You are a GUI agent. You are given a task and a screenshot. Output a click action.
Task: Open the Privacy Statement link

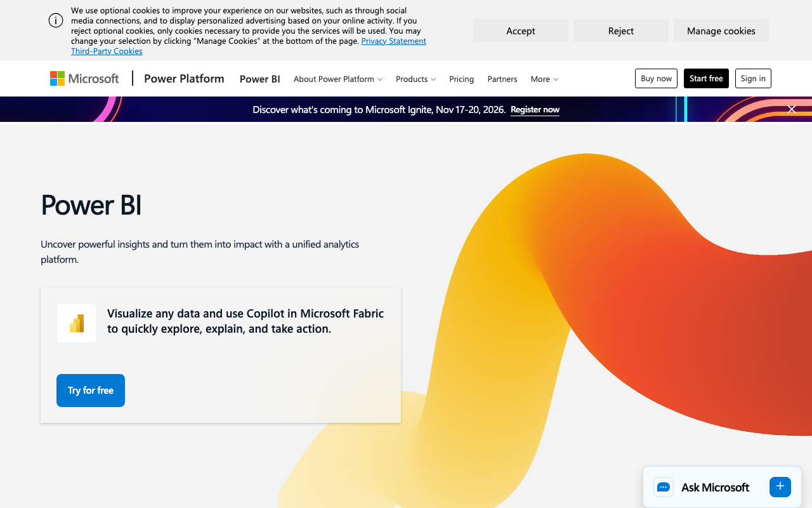coord(393,41)
